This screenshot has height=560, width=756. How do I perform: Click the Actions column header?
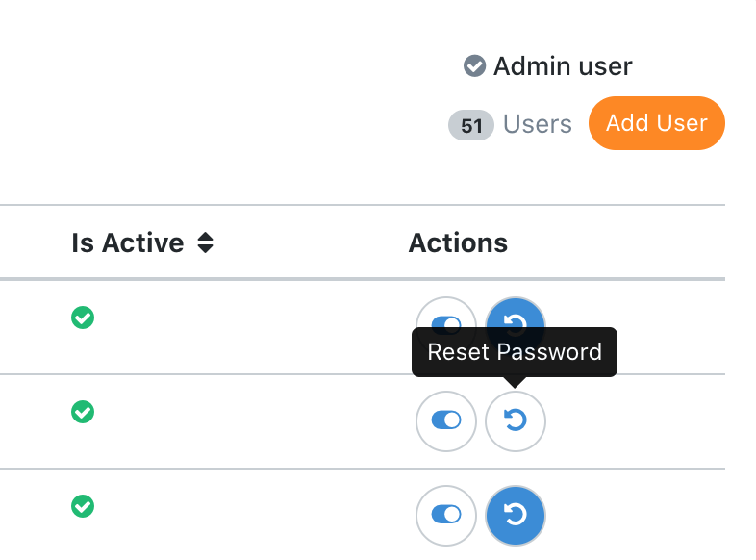(x=458, y=242)
